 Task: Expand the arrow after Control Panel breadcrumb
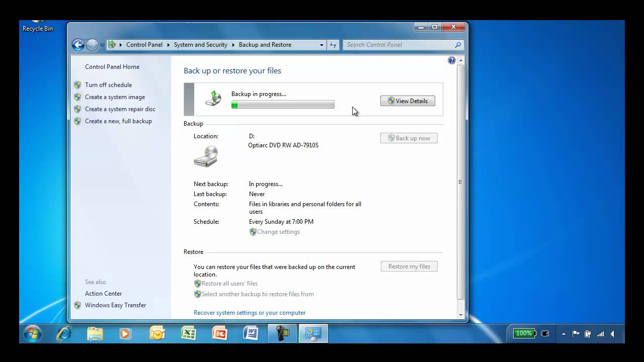coord(168,45)
